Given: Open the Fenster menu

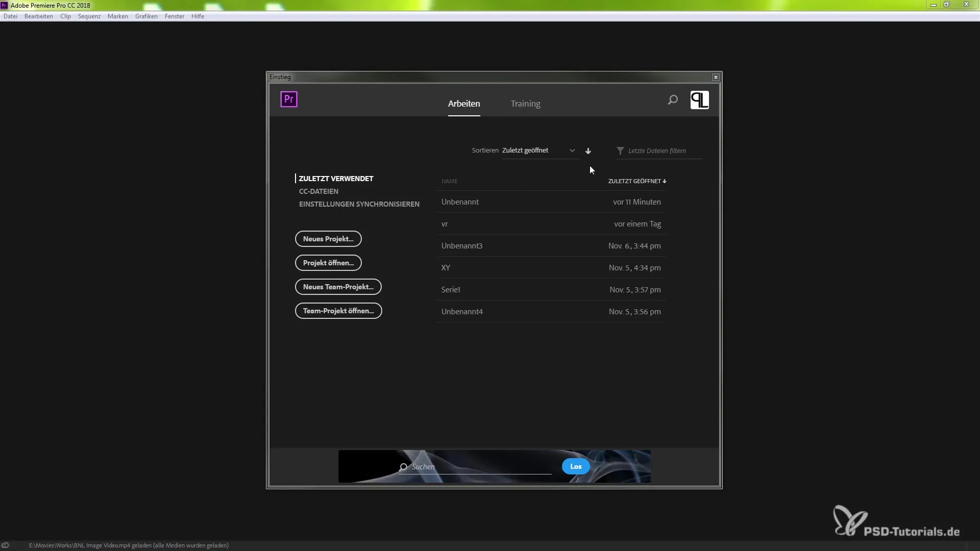Looking at the screenshot, I should pos(175,16).
